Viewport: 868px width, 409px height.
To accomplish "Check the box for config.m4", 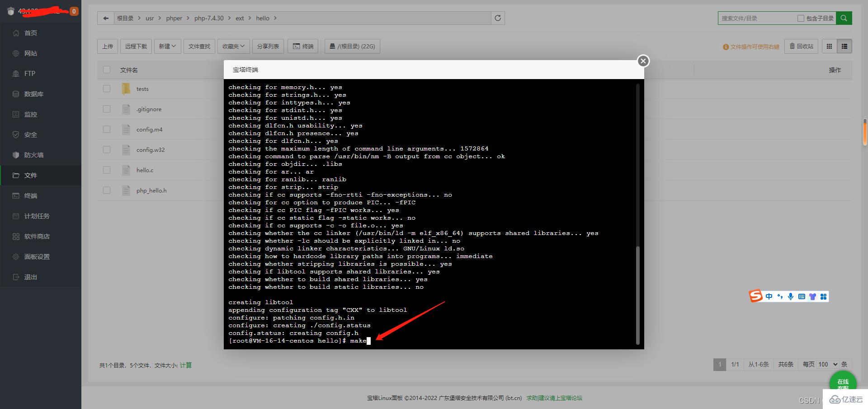I will click(107, 129).
